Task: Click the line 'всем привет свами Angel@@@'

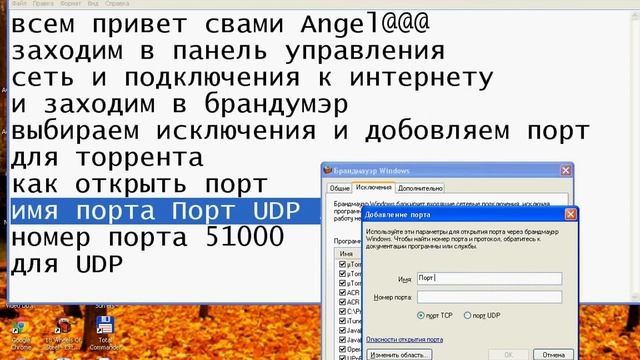Action: [x=220, y=24]
